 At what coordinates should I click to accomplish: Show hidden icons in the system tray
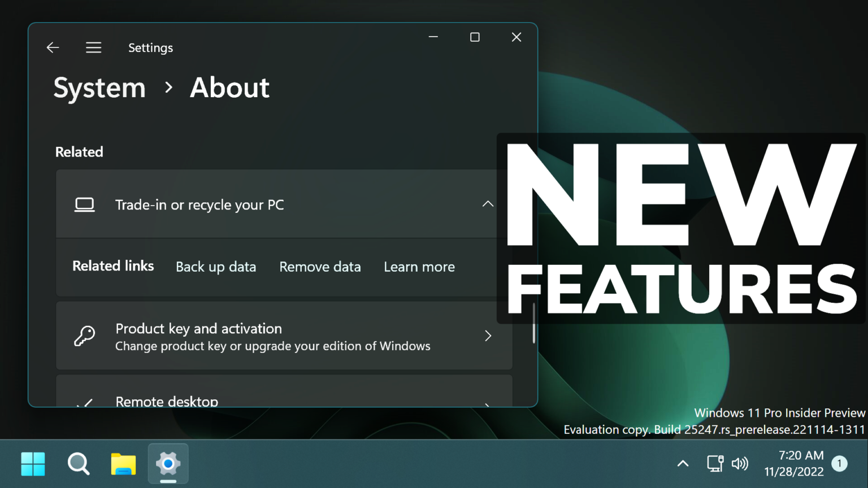pos(682,464)
